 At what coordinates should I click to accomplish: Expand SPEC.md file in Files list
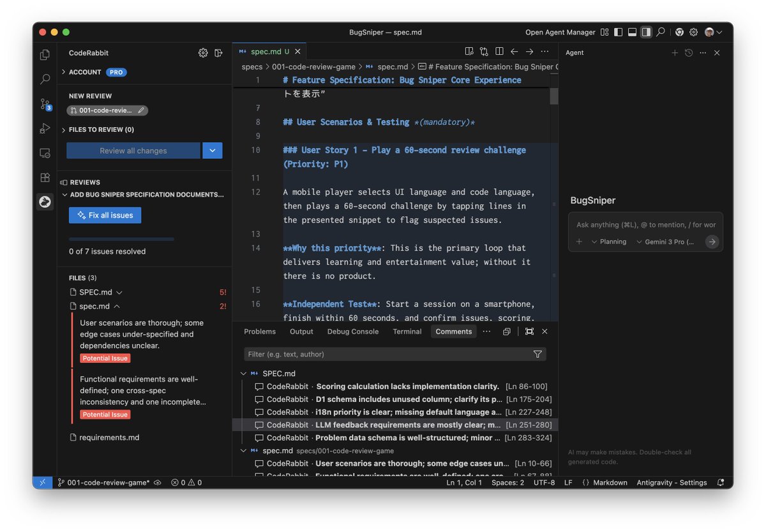(119, 292)
